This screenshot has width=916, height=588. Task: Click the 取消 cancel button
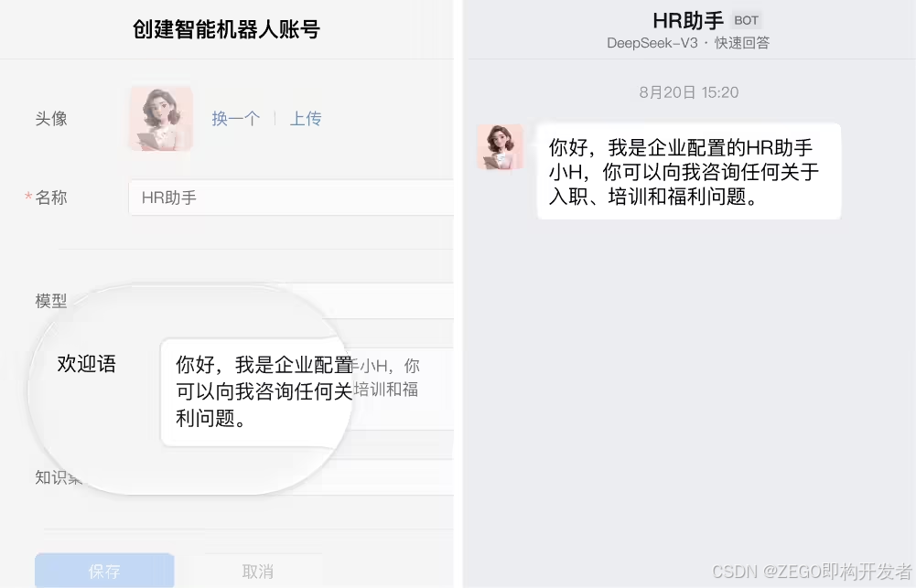tap(258, 571)
